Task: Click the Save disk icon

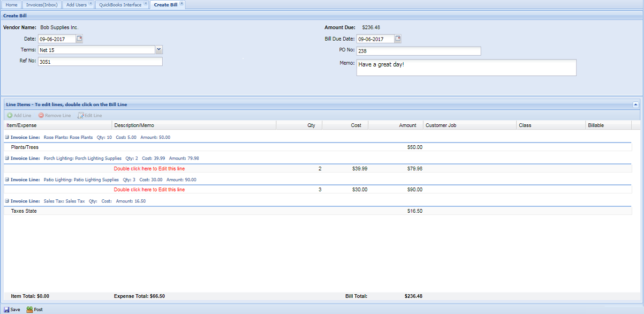Action: (6, 310)
